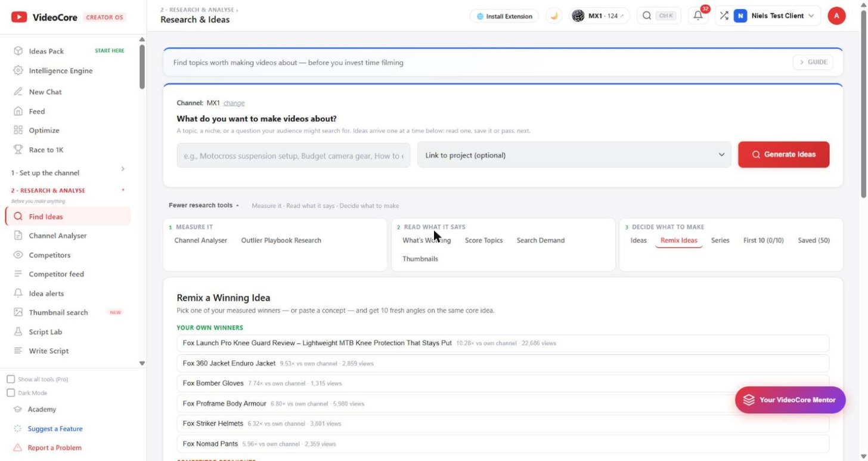Select 'Fox Striker Helmets' winner row
Image resolution: width=868 pixels, height=461 pixels.
tap(503, 423)
